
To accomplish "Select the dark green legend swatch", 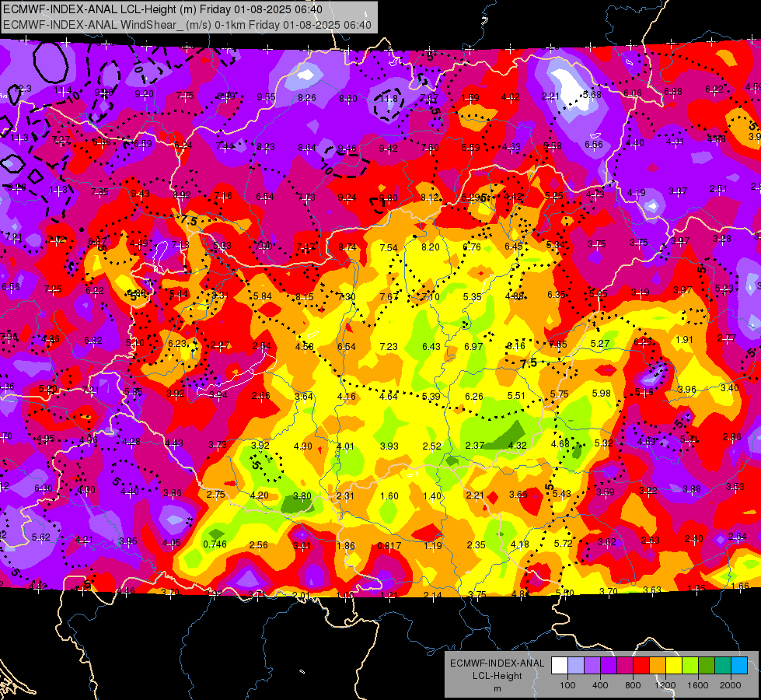I will (706, 666).
